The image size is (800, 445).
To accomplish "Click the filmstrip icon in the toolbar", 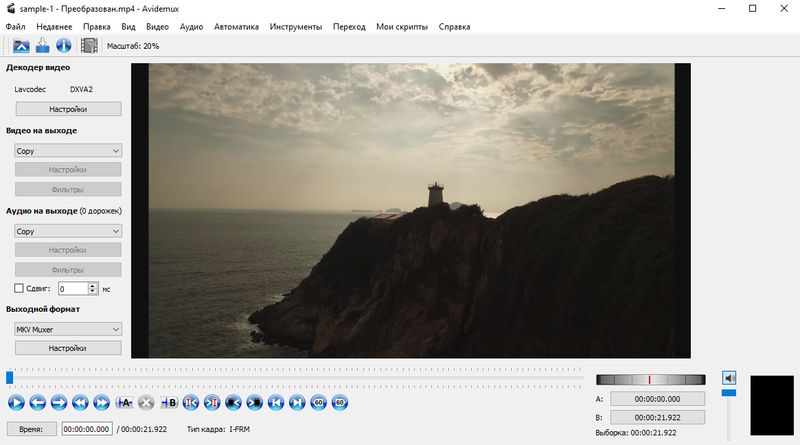I will [90, 46].
